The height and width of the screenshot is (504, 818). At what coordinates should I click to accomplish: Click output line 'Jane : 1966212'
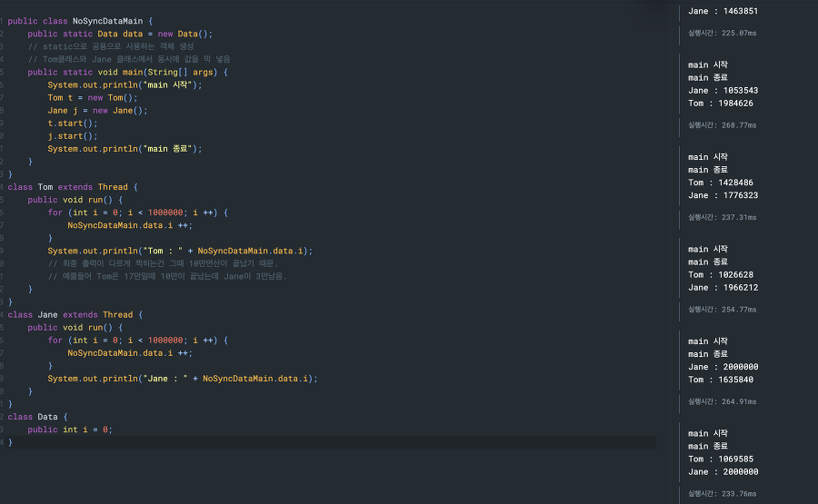tap(723, 288)
